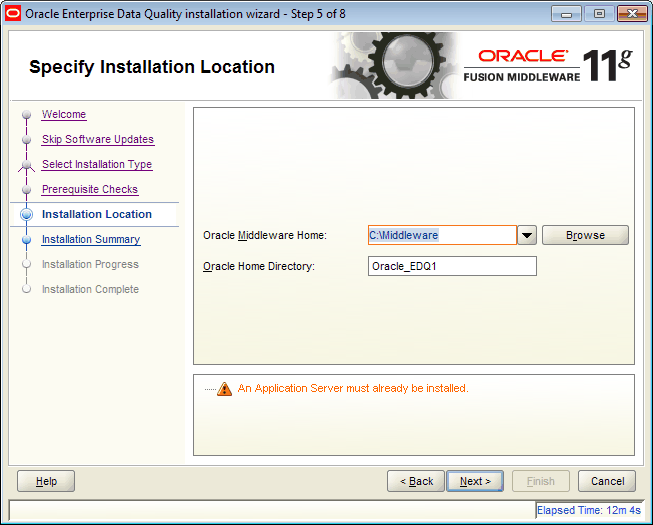Screen dimensions: 653x525
Task: Cancel the installation wizard
Action: click(607, 481)
